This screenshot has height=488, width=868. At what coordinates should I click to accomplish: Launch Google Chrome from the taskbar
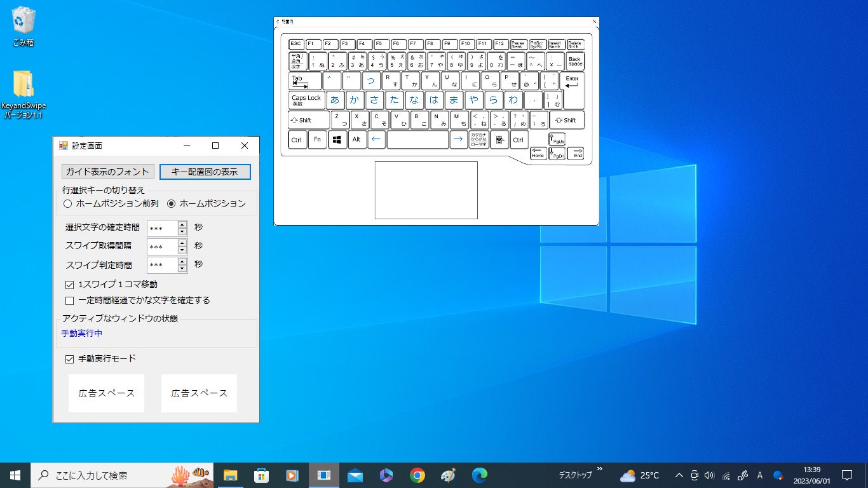(417, 475)
